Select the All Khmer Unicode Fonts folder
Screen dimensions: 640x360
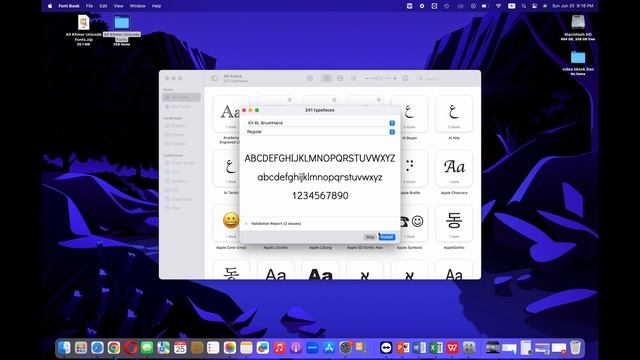(122, 30)
